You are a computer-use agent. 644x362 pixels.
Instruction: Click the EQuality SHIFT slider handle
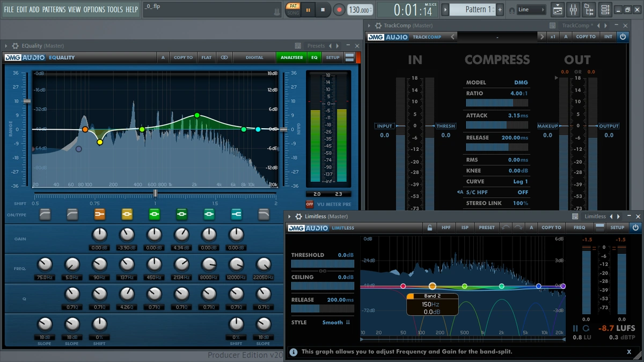pos(155,193)
